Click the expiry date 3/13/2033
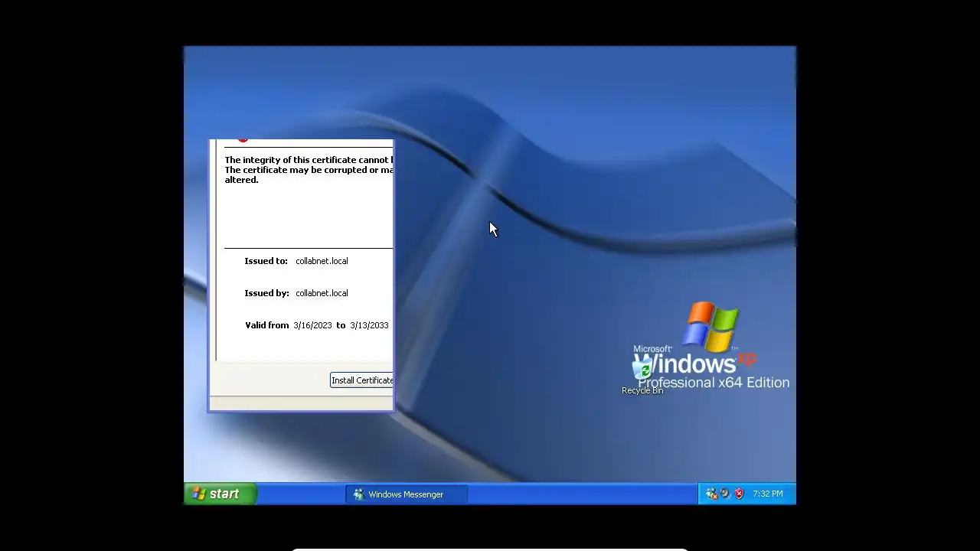Viewport: 980px width, 551px height. [369, 325]
